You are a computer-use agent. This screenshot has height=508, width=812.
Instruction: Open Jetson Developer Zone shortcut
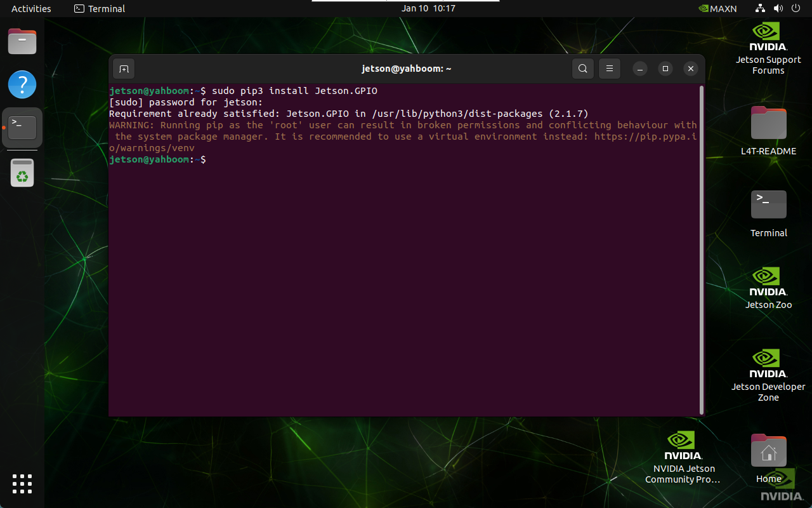[x=768, y=373]
